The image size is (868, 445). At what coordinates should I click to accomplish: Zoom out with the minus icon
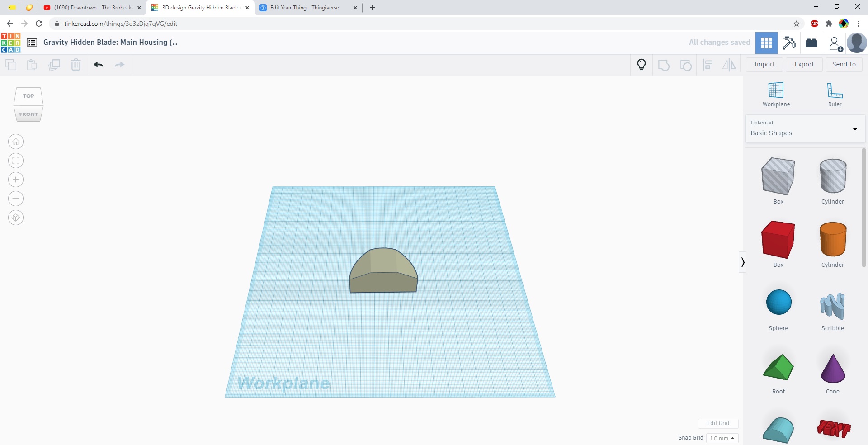pos(16,199)
